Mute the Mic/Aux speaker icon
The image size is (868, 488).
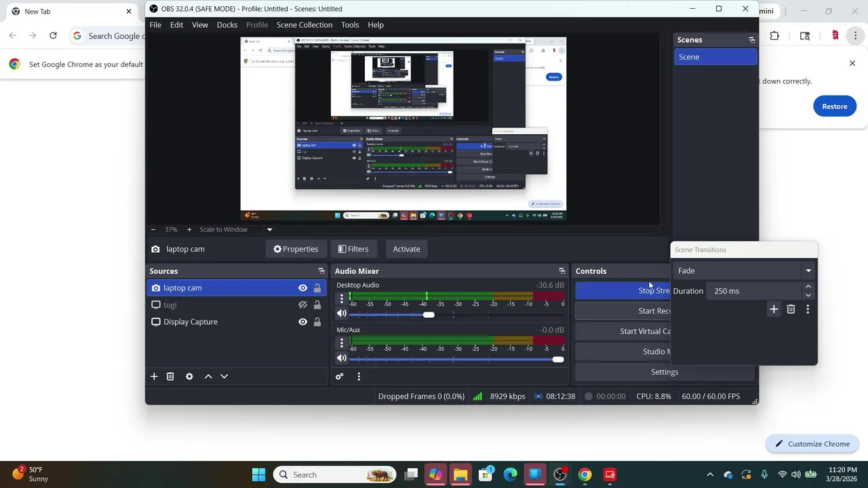click(342, 358)
